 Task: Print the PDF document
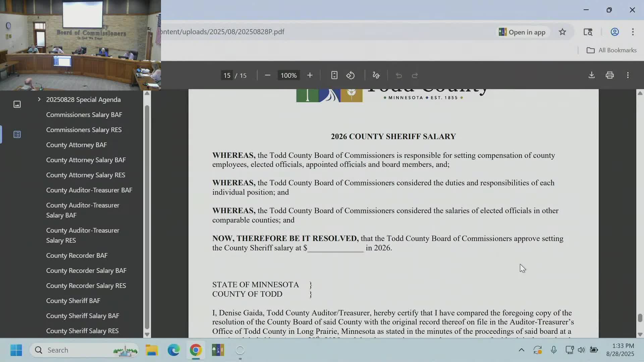610,75
